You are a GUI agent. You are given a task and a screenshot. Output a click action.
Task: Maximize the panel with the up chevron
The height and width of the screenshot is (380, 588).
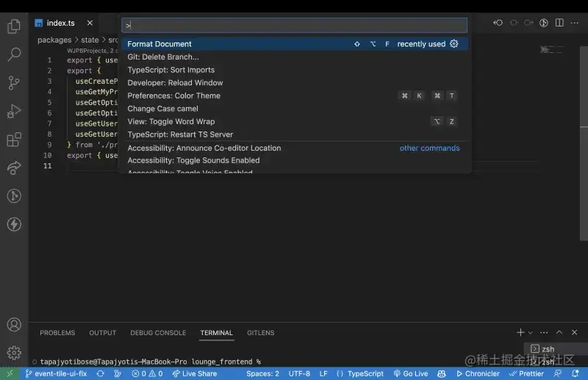pos(559,332)
